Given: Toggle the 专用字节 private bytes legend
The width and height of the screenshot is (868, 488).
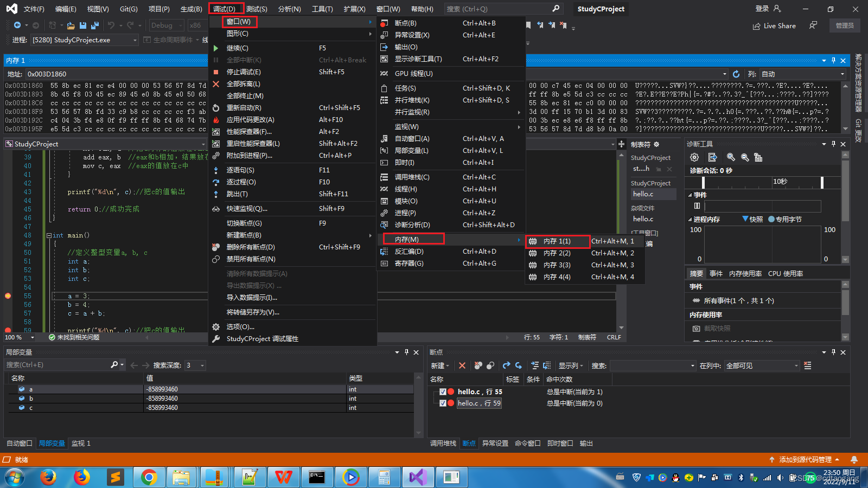Looking at the screenshot, I should [784, 219].
